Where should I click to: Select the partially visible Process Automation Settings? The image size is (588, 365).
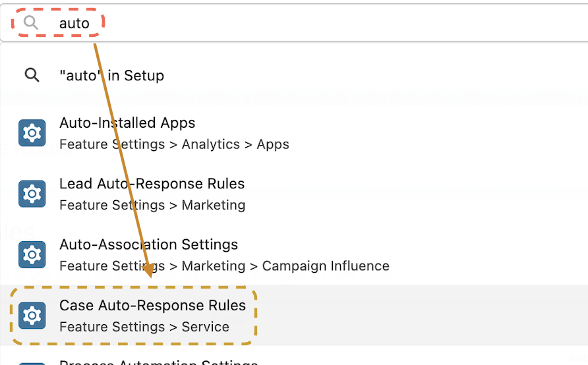[x=158, y=362]
